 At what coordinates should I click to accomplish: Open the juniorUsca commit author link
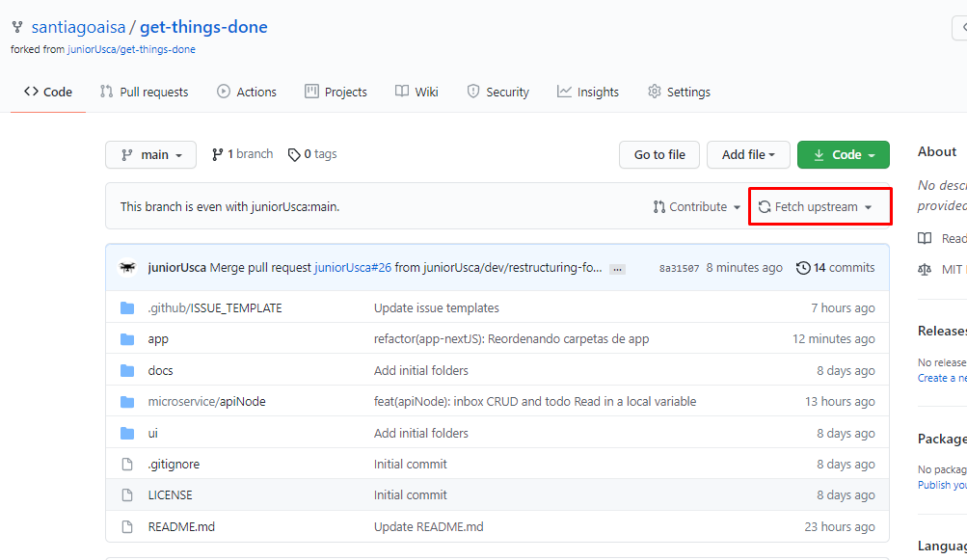point(177,268)
